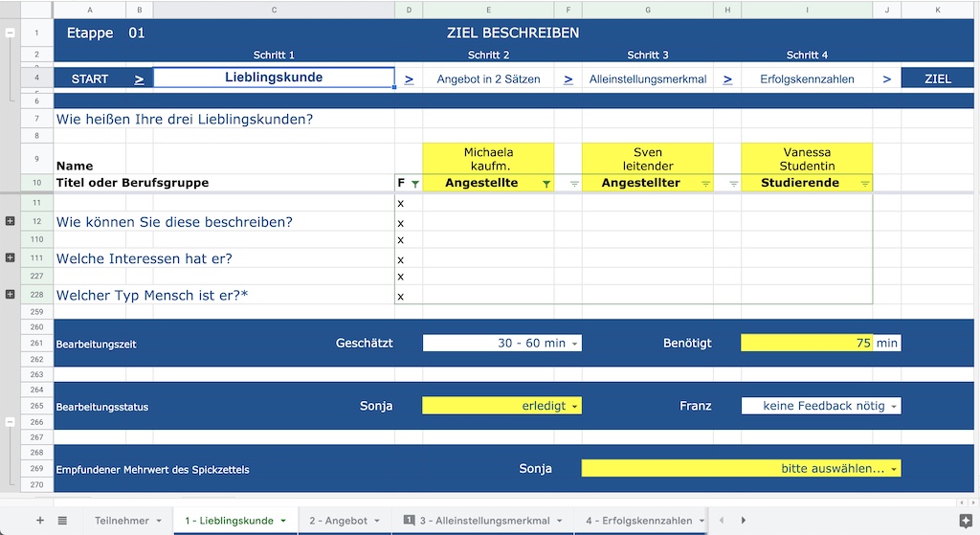Switch to the '4 - Erfolgskennzahlen' sheet tab
This screenshot has height=535, width=980.
click(638, 521)
